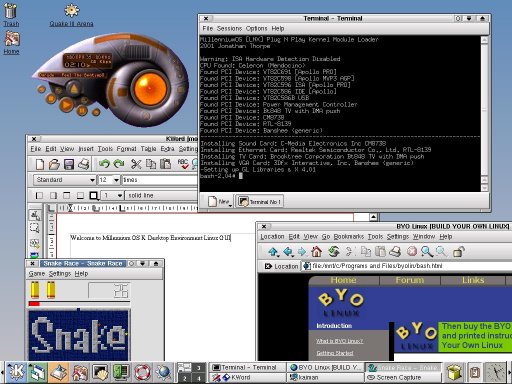Screen dimensions: 512x384
Task: Click KWord scroll up arrow
Action: click(373, 217)
